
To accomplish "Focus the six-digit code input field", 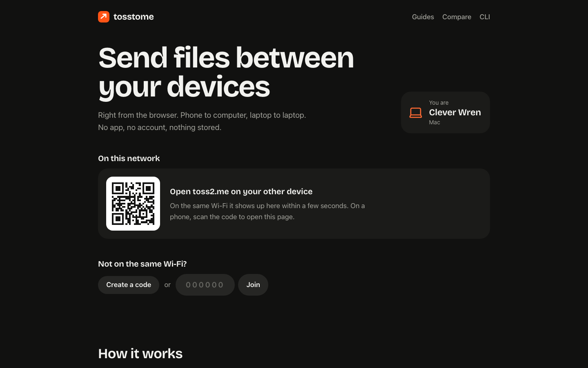I will [205, 285].
